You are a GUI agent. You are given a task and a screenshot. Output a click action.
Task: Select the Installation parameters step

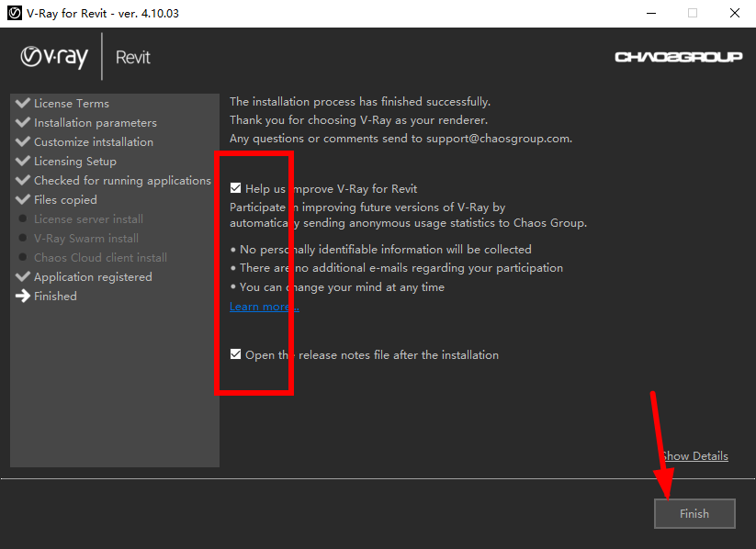tap(95, 123)
